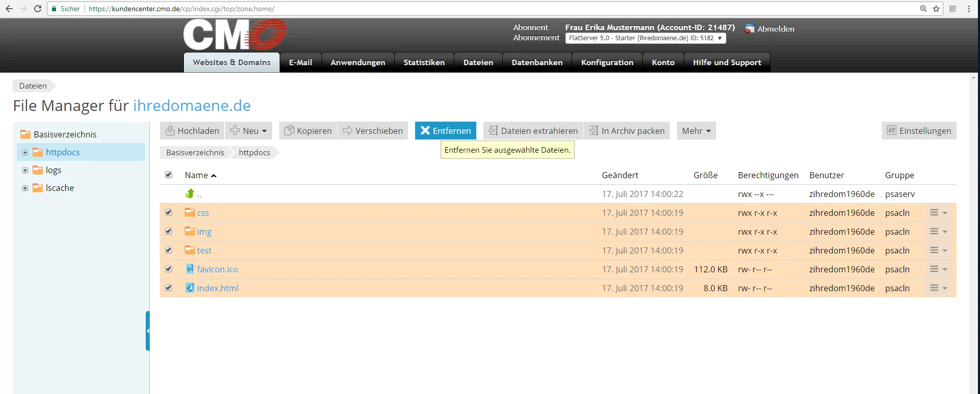This screenshot has width=980, height=394.
Task: Click the httpdocs breadcrumb
Action: pyautogui.click(x=255, y=152)
